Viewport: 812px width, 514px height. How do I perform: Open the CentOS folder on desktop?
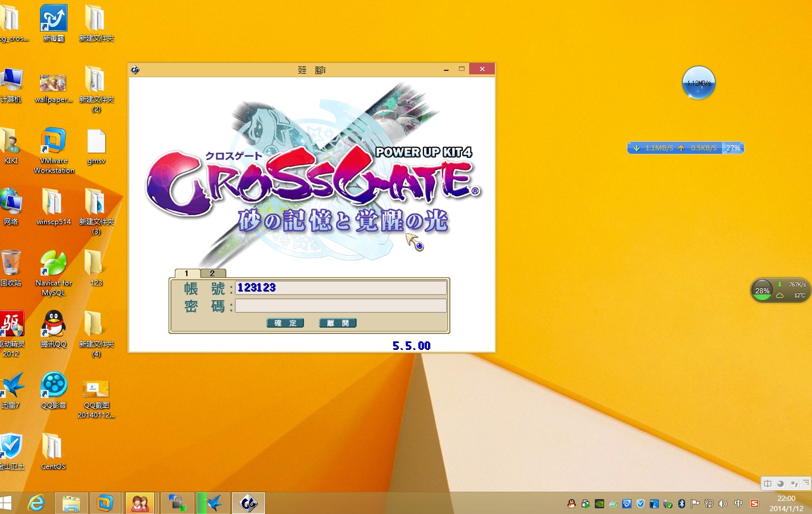pyautogui.click(x=53, y=447)
